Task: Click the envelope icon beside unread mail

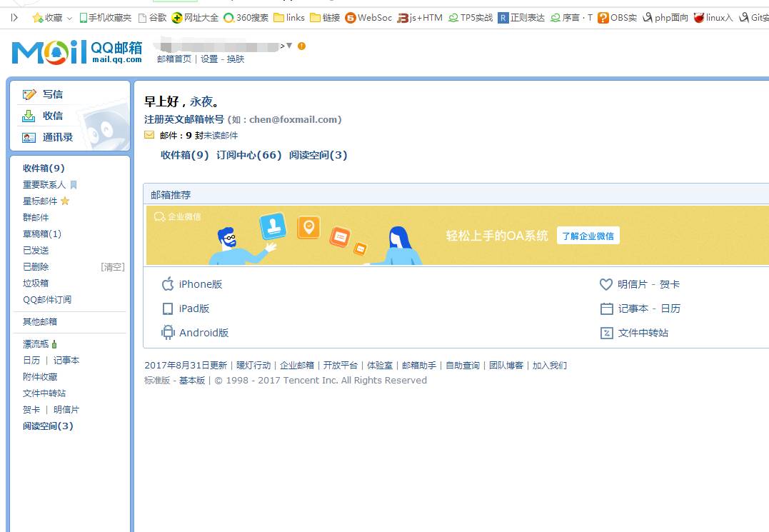Action: (149, 135)
